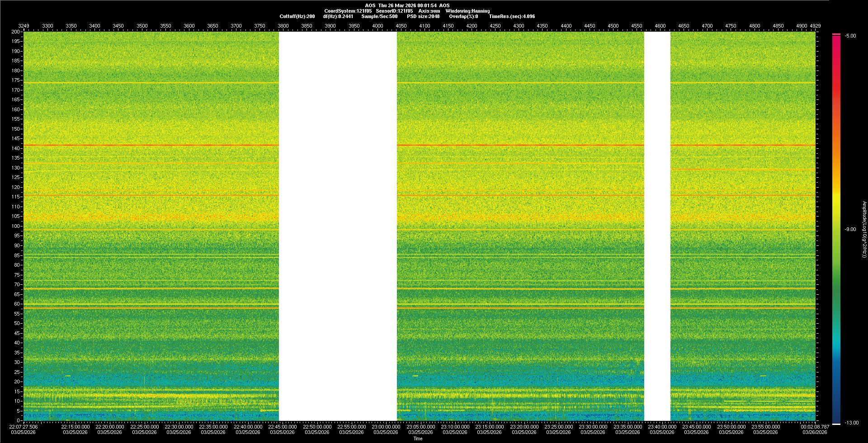
Task: Click the 200 Hz frequency axis tick label
Action: pyautogui.click(x=16, y=32)
